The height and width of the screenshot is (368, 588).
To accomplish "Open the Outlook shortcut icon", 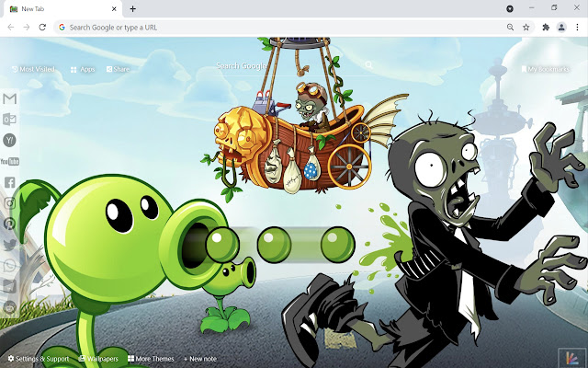I will [10, 120].
